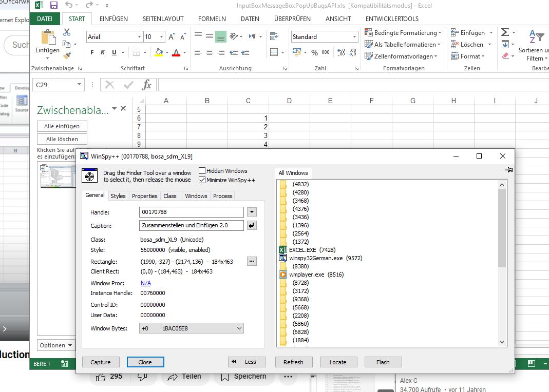Viewport: 549px width, 392px height.
Task: Open the ENTWICKLERTOOLS ribbon tab
Action: 392,19
